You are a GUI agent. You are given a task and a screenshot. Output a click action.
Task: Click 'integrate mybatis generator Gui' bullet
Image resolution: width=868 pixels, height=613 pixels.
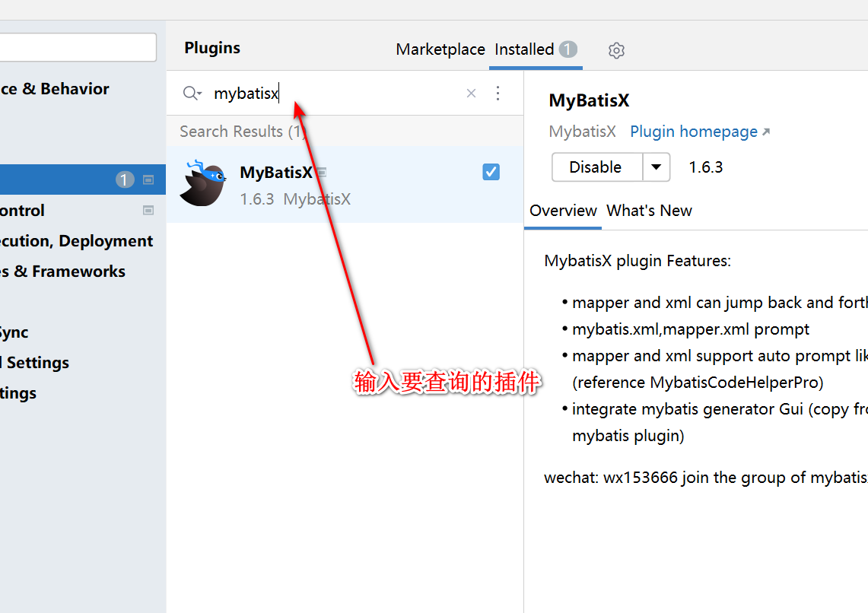point(720,409)
